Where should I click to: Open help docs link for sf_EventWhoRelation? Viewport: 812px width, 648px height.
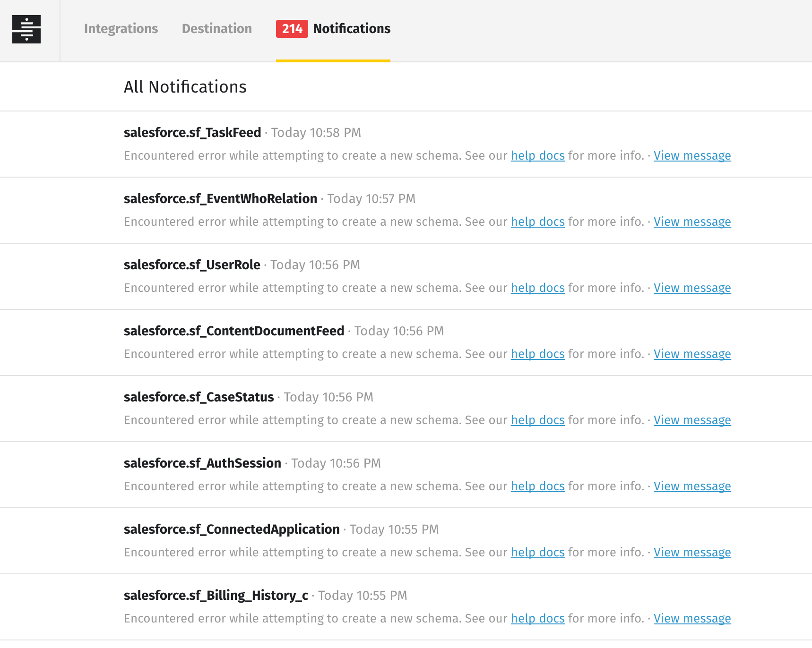coord(538,222)
